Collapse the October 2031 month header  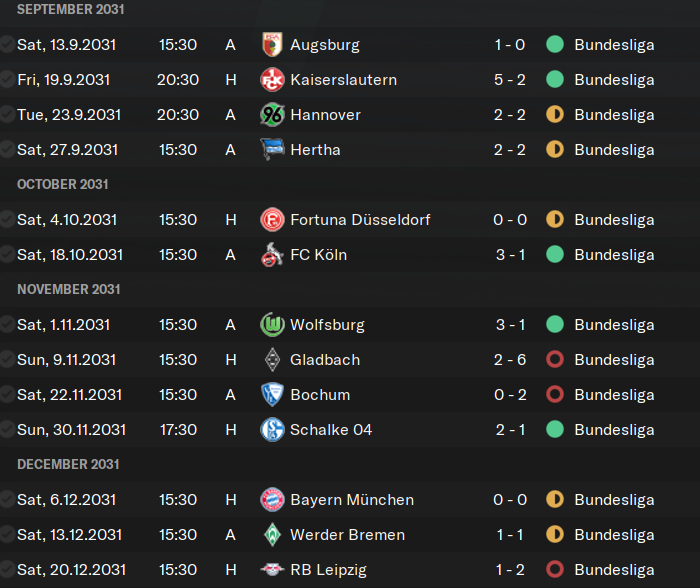pyautogui.click(x=62, y=184)
